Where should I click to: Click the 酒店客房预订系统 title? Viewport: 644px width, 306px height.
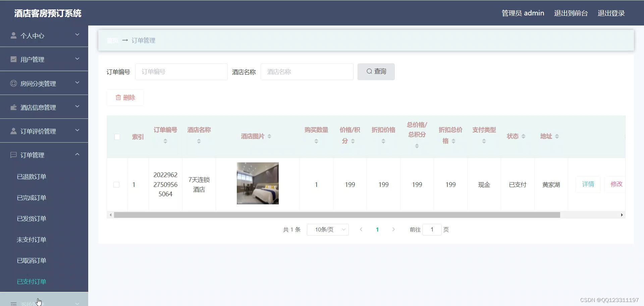point(48,13)
